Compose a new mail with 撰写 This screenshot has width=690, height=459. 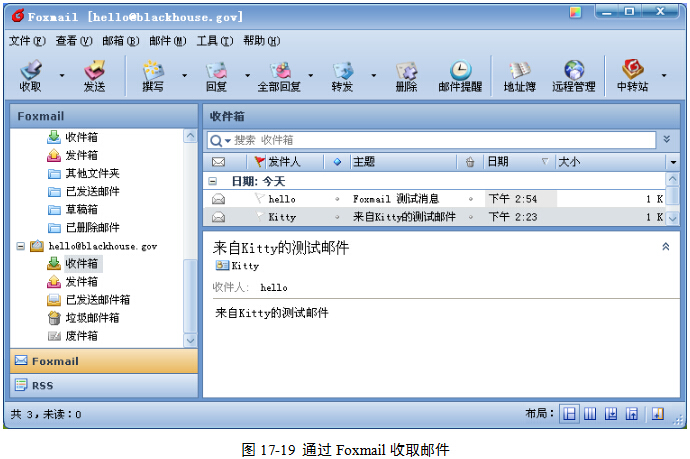coord(153,75)
